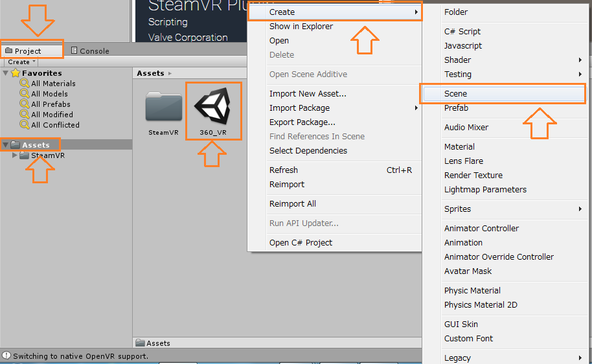Viewport: 592px width, 364px height.
Task: Expand the SteamVR tree folder
Action: click(x=15, y=155)
